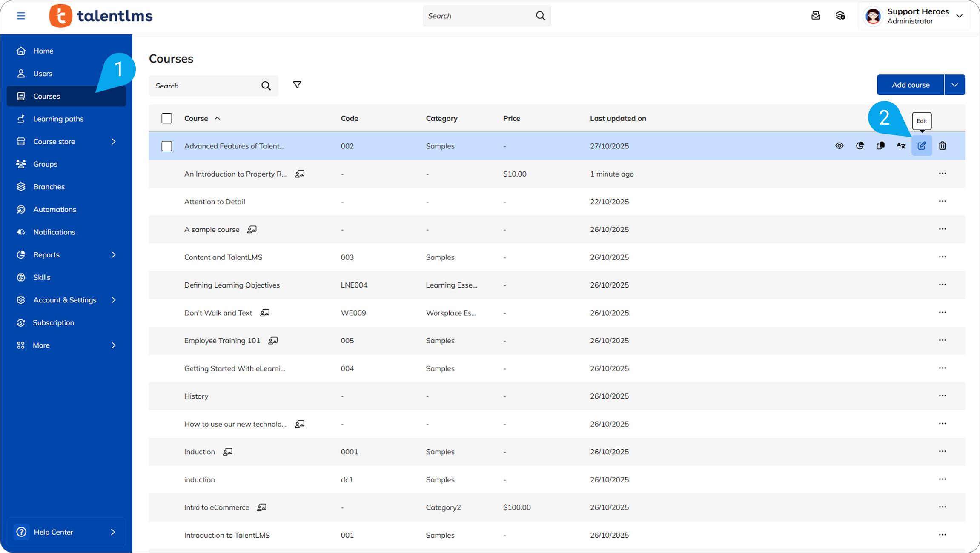Toggle the hamburger menu icon

click(x=21, y=16)
